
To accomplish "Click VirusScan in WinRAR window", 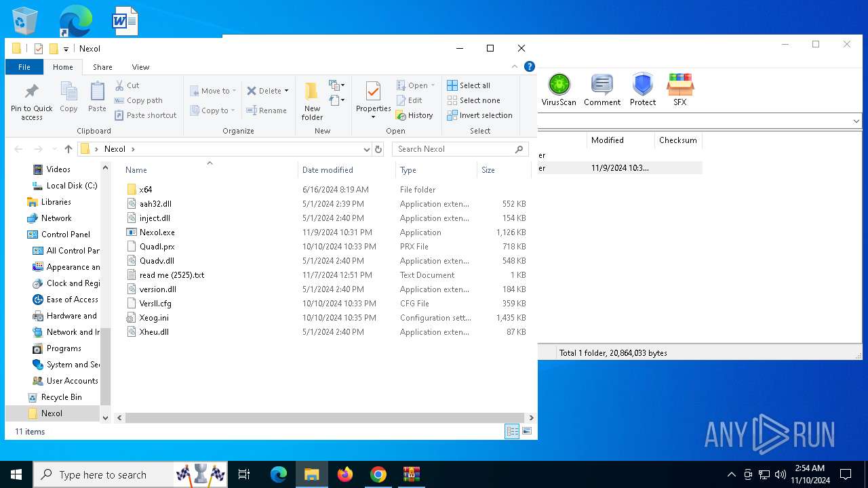I will coord(559,90).
